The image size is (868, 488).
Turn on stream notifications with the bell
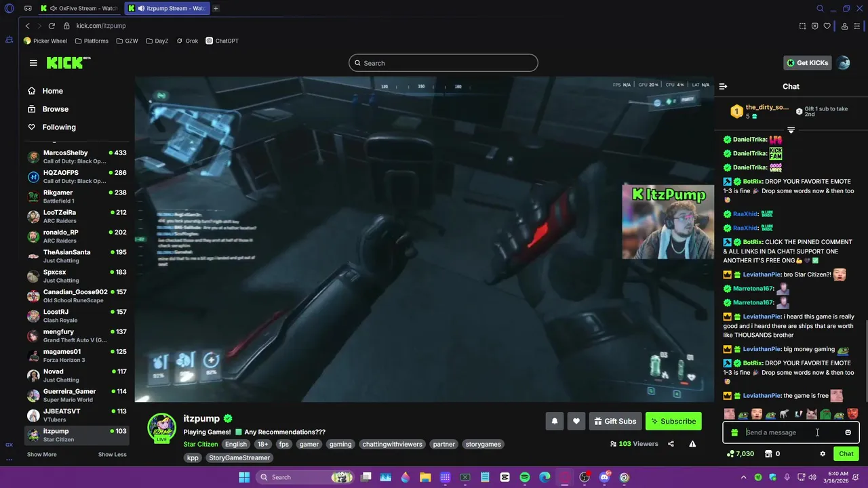pyautogui.click(x=554, y=422)
